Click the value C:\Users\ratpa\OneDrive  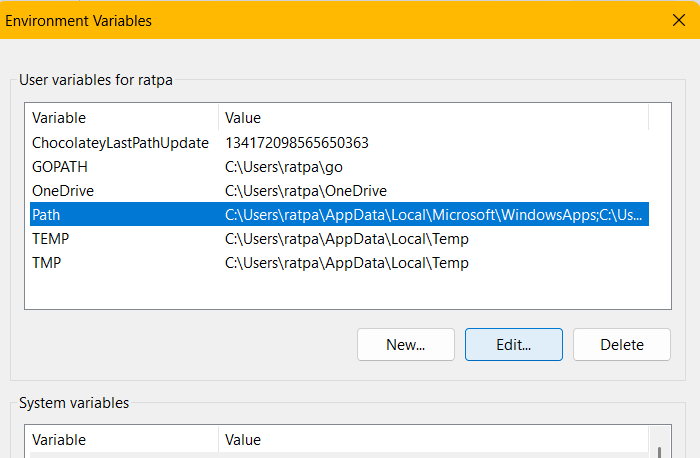(x=305, y=191)
